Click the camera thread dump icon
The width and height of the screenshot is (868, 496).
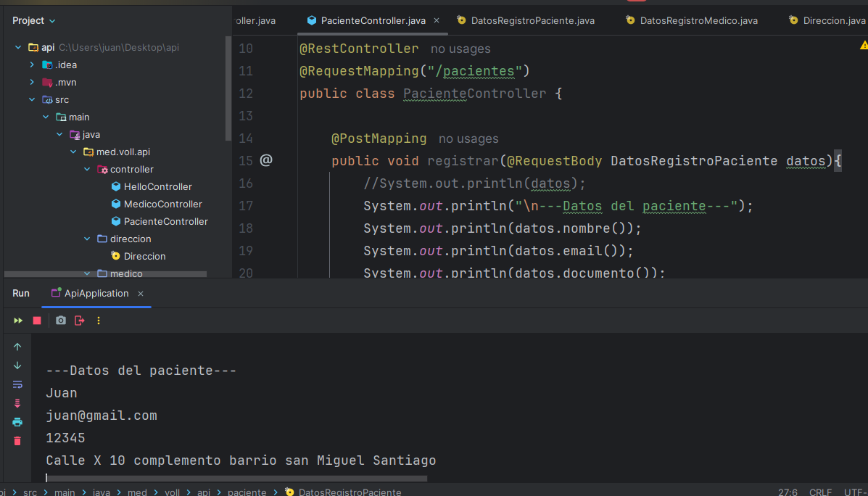(x=61, y=321)
